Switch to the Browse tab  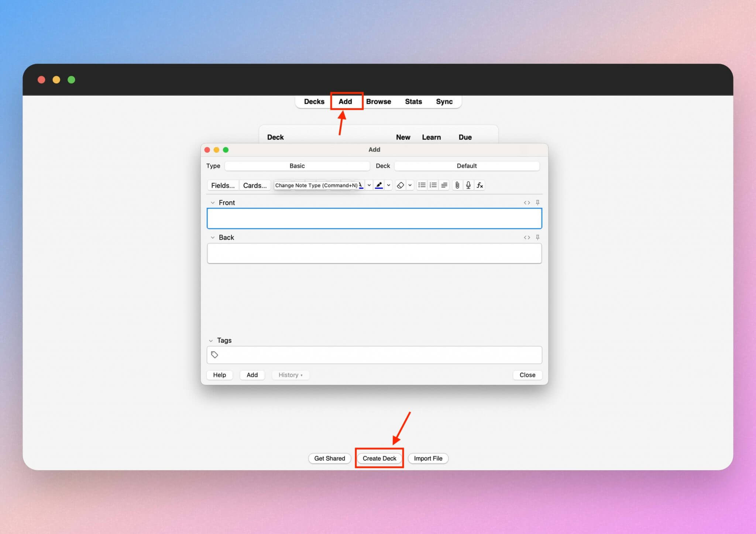click(378, 102)
